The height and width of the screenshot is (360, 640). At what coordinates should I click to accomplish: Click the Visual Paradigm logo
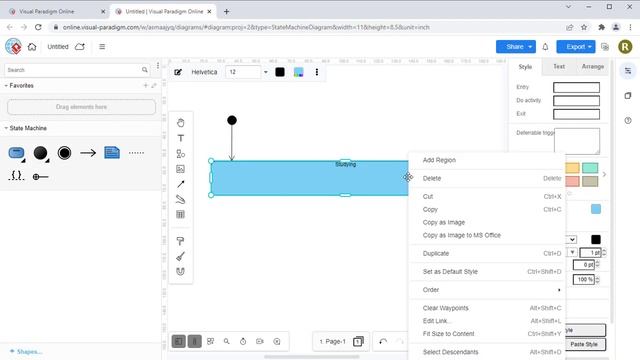click(x=13, y=47)
